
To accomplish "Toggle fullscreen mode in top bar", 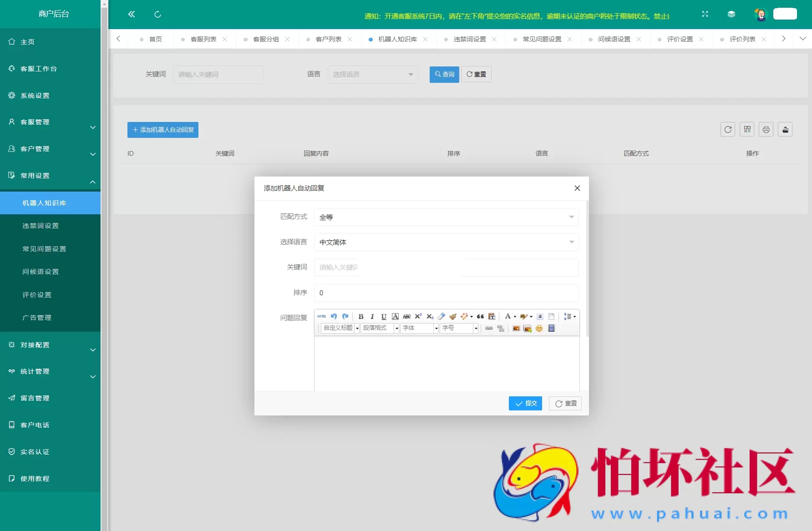I will 705,14.
